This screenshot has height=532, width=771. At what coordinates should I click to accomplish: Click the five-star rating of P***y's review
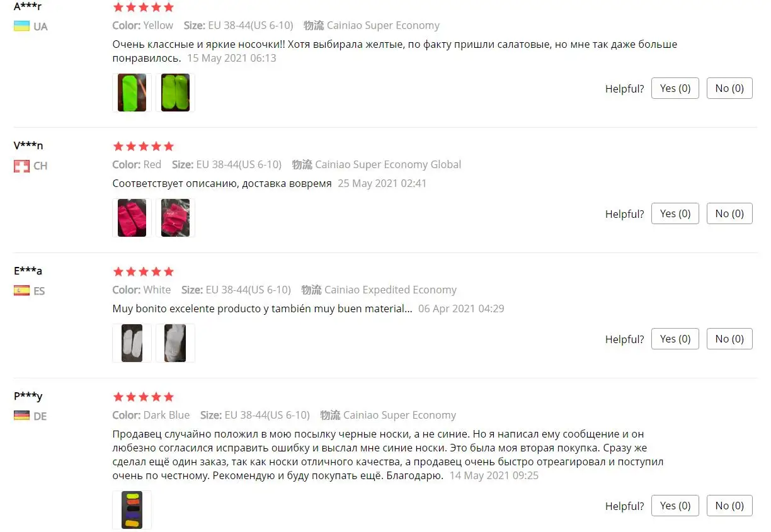[143, 397]
